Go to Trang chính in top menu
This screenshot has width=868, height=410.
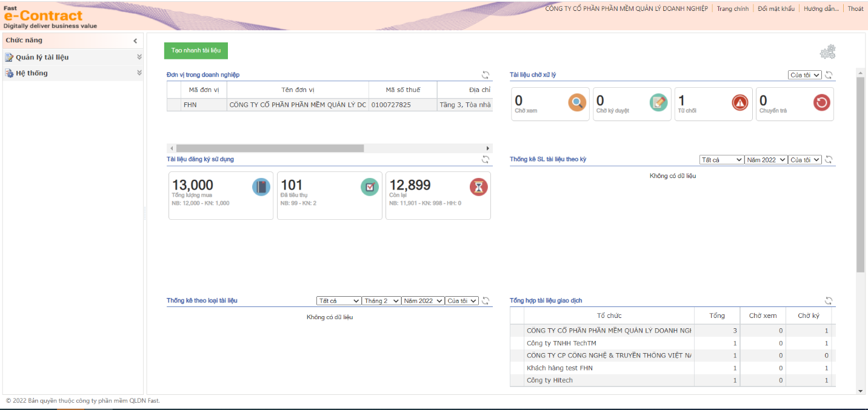[x=732, y=8]
